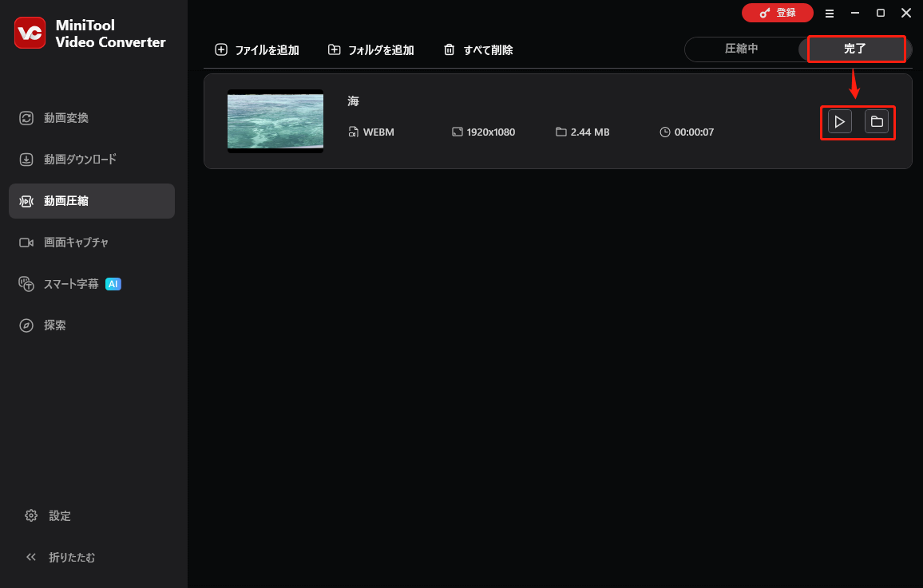Select the 完了 tab
The width and height of the screenshot is (923, 588).
click(x=854, y=49)
